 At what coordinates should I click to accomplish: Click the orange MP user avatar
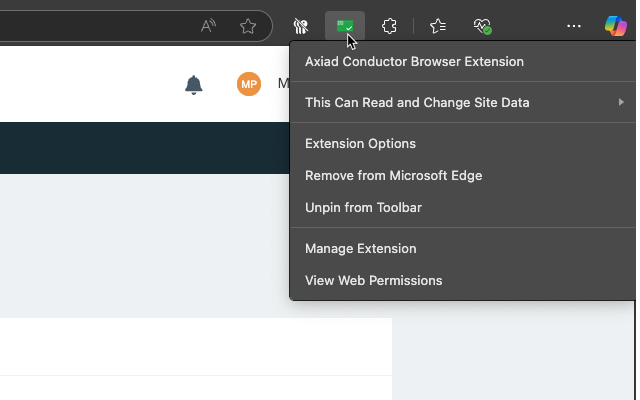(249, 84)
